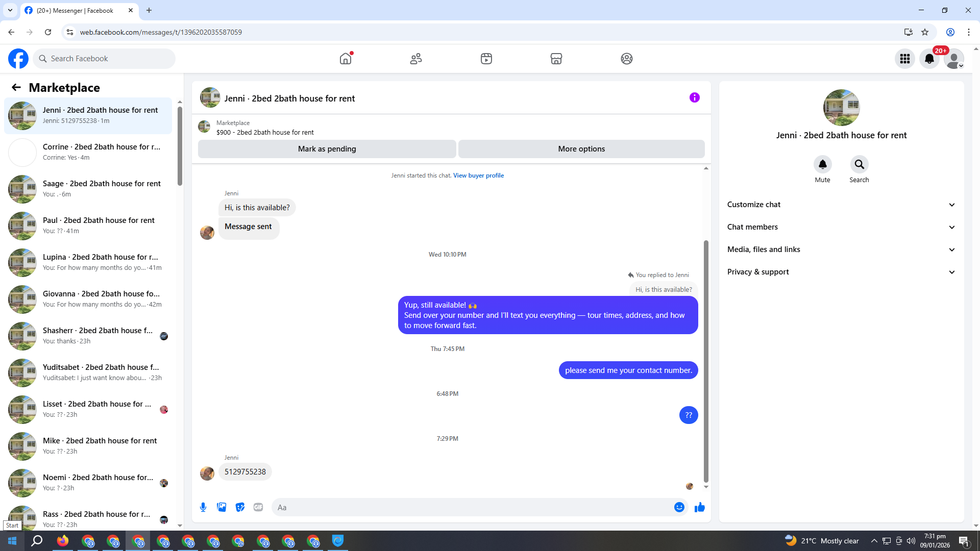Mute this chat with the bell icon
980x551 pixels.
pyautogui.click(x=822, y=164)
